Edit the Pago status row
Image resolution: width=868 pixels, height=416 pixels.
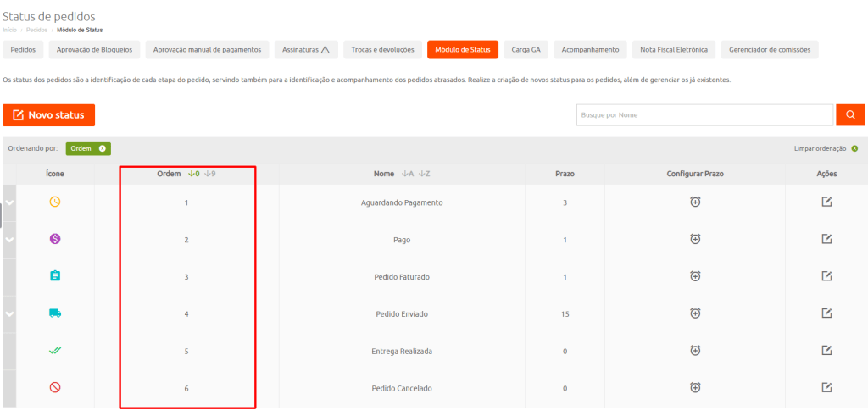click(826, 239)
